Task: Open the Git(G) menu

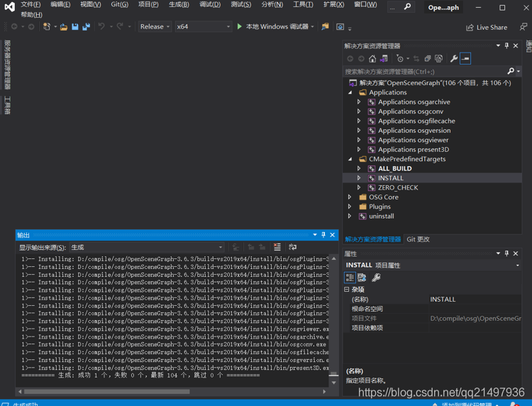Action: 119,4
